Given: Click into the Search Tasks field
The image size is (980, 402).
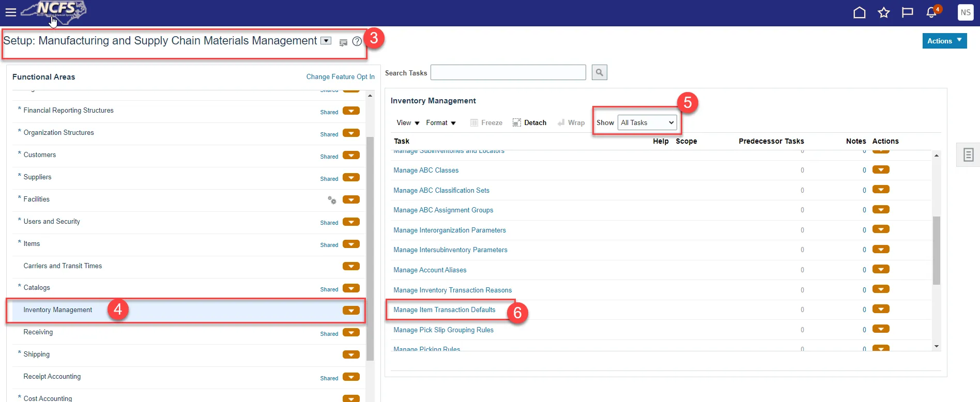Looking at the screenshot, I should point(508,72).
